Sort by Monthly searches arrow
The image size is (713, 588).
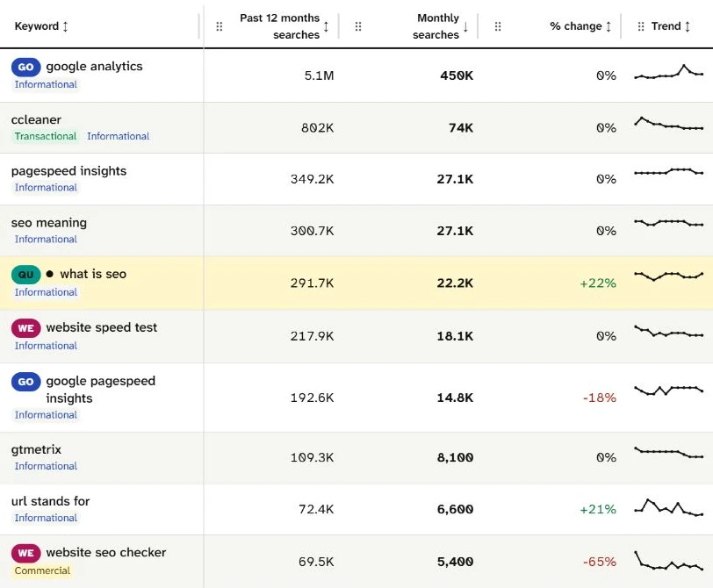coord(465,26)
